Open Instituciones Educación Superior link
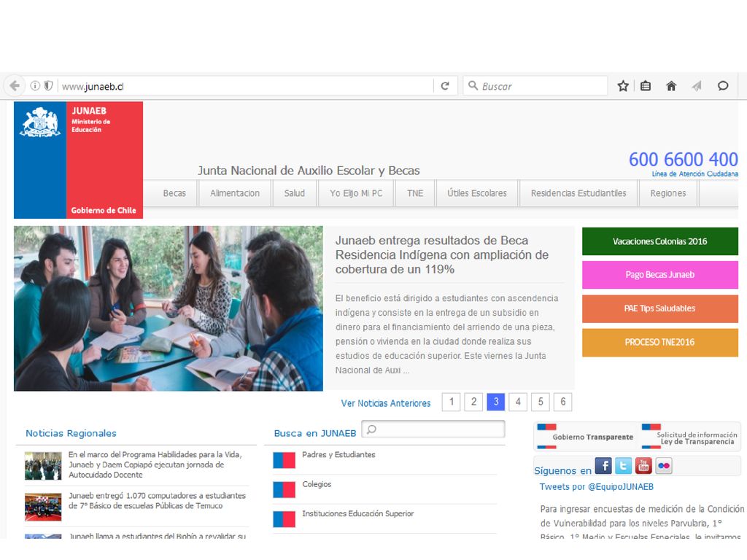This screenshot has height=560, width=747. [357, 514]
